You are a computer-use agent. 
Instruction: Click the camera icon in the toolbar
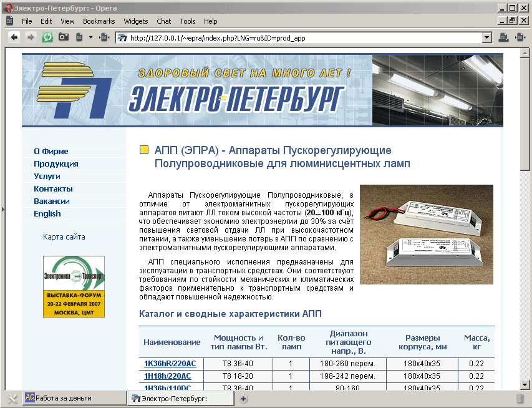pyautogui.click(x=64, y=37)
